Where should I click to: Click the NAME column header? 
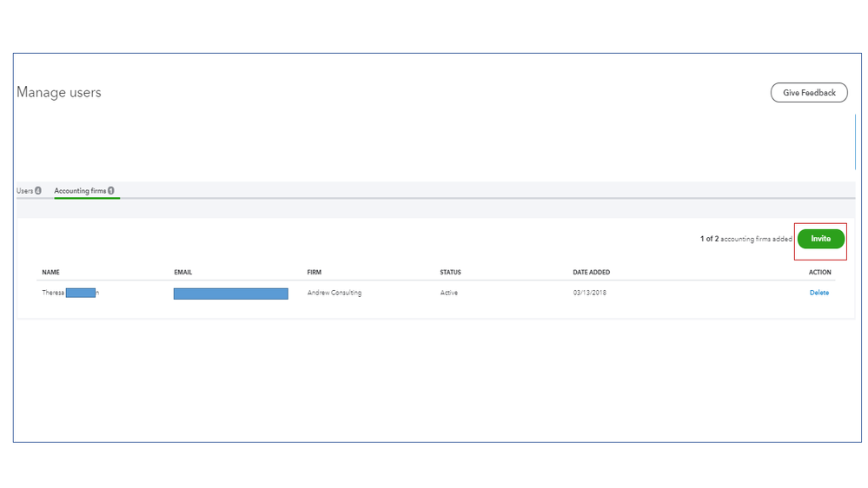(x=50, y=273)
